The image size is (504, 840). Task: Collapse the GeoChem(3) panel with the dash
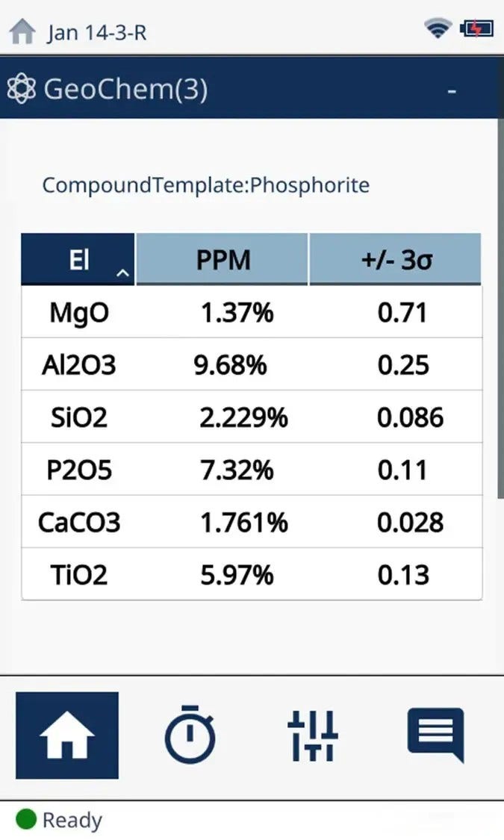point(452,91)
